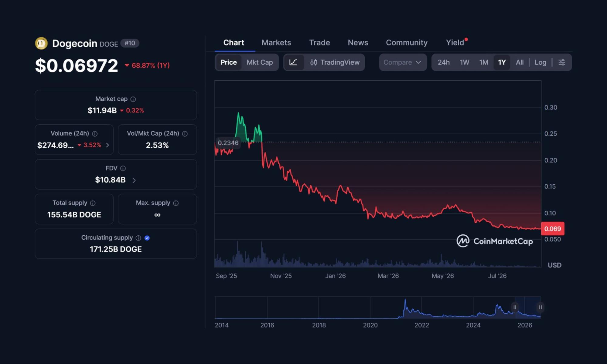
Task: Click the infinity max supply value
Action: [157, 215]
